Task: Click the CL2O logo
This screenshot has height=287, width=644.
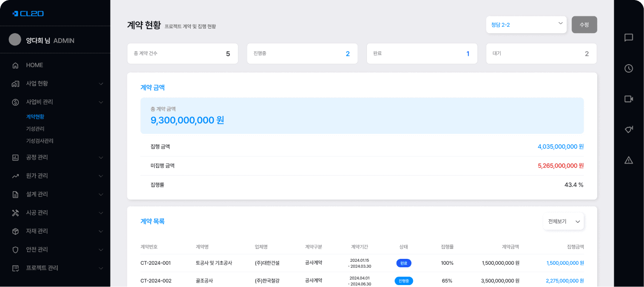Action: point(28,13)
